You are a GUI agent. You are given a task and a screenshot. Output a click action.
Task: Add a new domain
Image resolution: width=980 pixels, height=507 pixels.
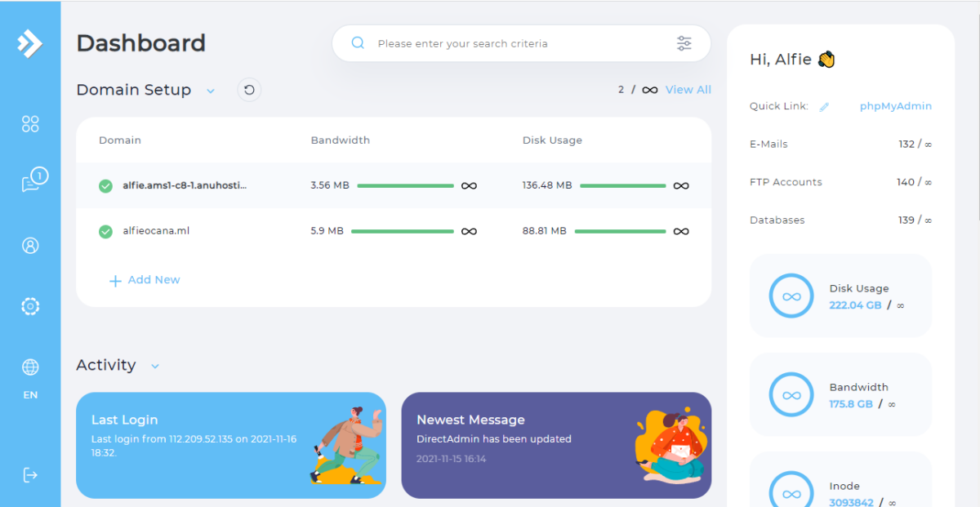point(145,279)
